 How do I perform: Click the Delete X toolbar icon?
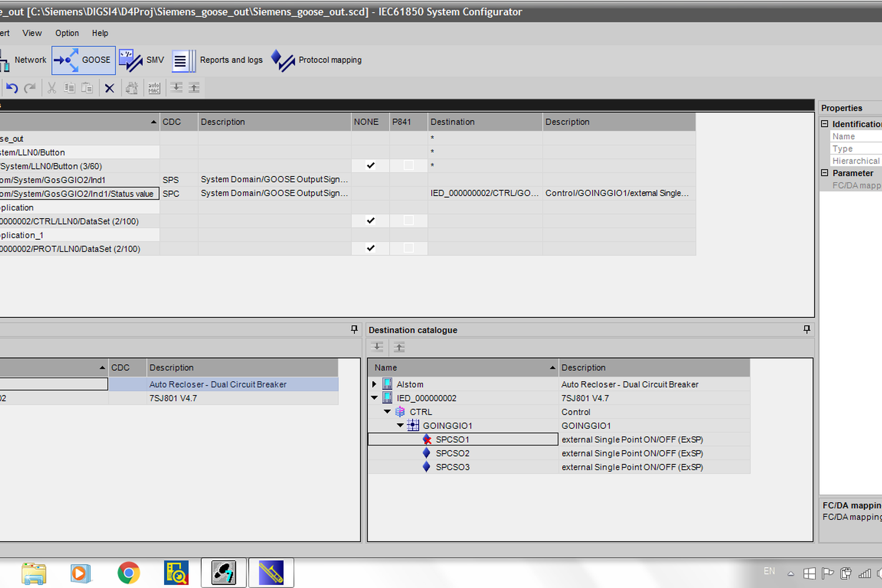(x=109, y=88)
